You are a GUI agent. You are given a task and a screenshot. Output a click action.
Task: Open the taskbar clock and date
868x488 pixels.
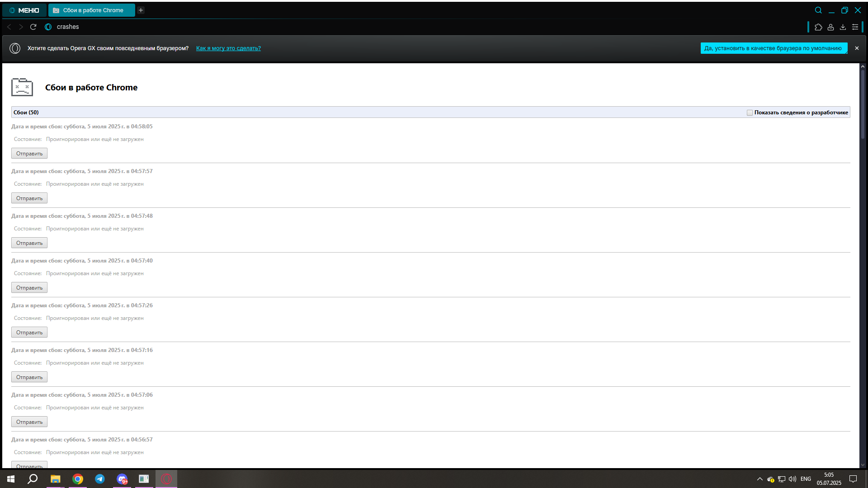(829, 479)
